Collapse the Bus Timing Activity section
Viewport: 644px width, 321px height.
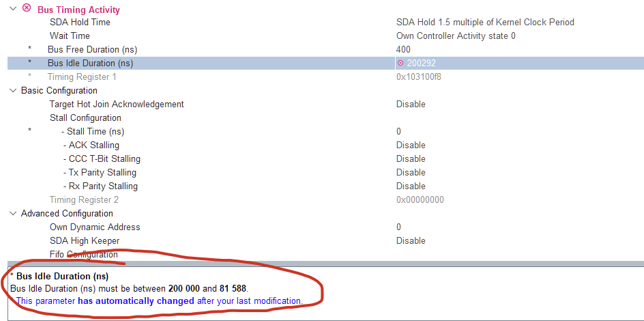[x=12, y=8]
